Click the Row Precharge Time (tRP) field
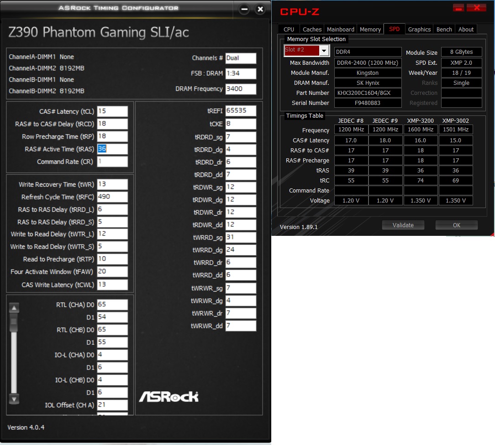Viewport: 495px width, 448px height. tap(112, 136)
